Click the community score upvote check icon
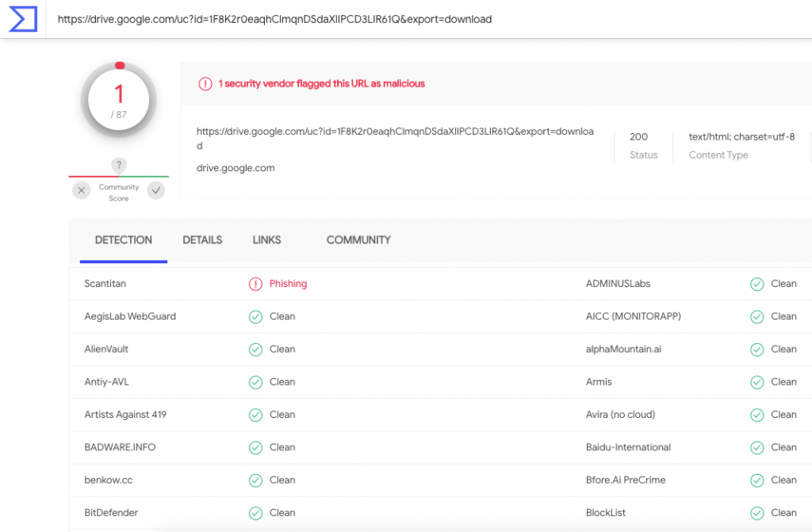 pyautogui.click(x=156, y=190)
